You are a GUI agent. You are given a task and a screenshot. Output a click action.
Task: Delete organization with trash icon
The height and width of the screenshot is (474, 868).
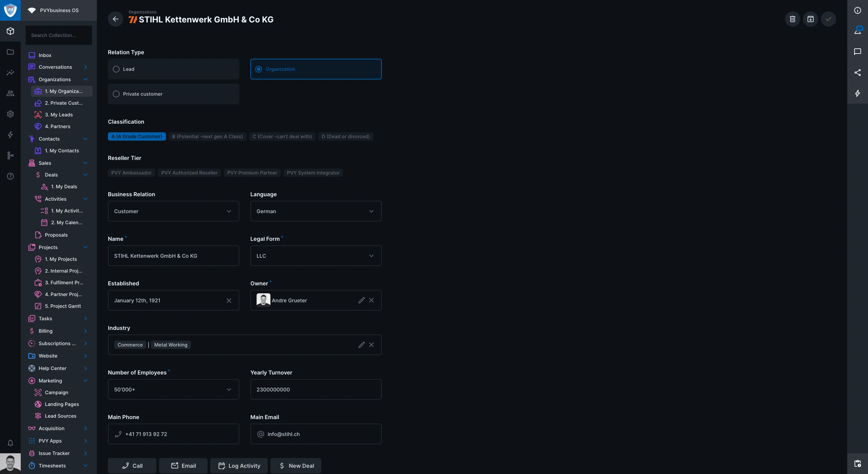coord(793,19)
